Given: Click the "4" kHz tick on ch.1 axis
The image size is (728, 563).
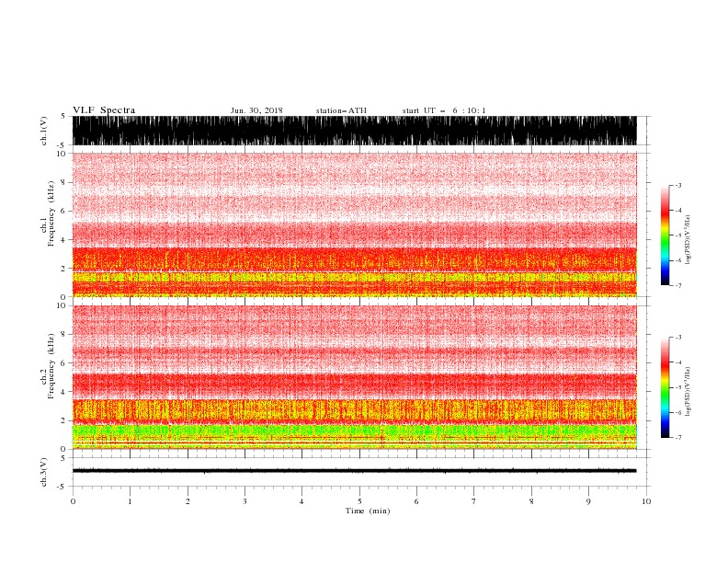Looking at the screenshot, I should tap(63, 240).
